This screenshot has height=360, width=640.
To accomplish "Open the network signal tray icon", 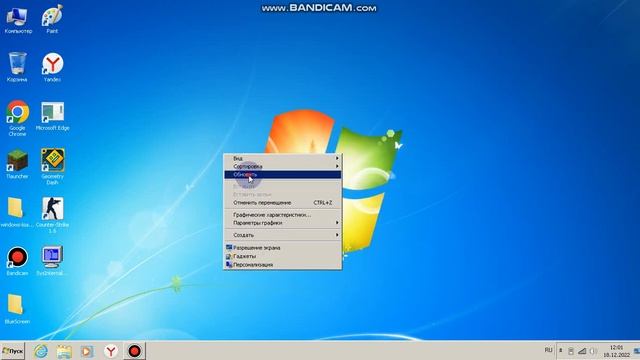I will [582, 351].
